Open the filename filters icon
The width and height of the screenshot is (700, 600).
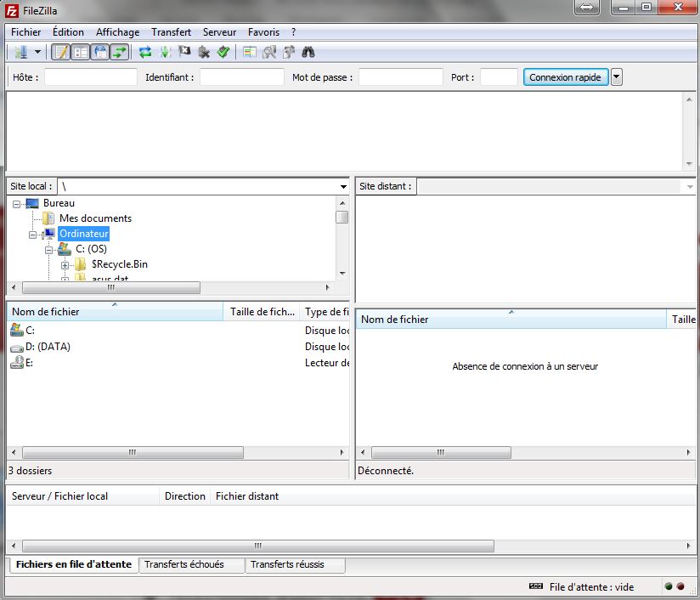click(250, 52)
